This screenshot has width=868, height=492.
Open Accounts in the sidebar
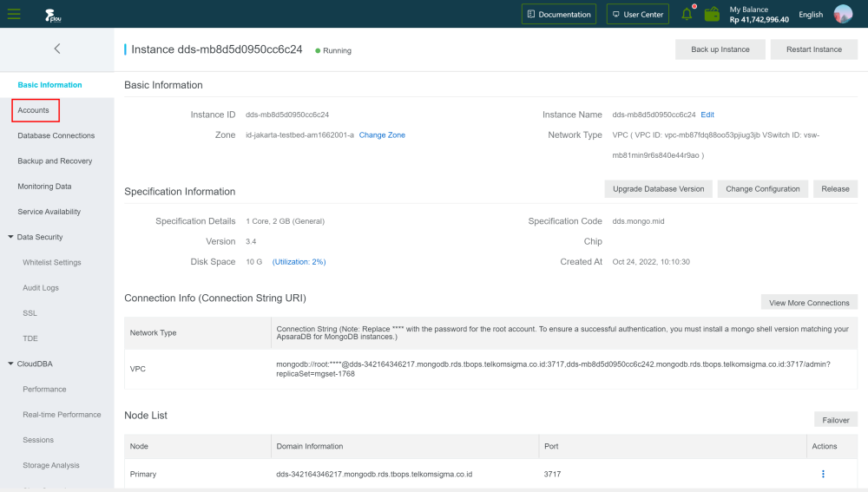33,110
